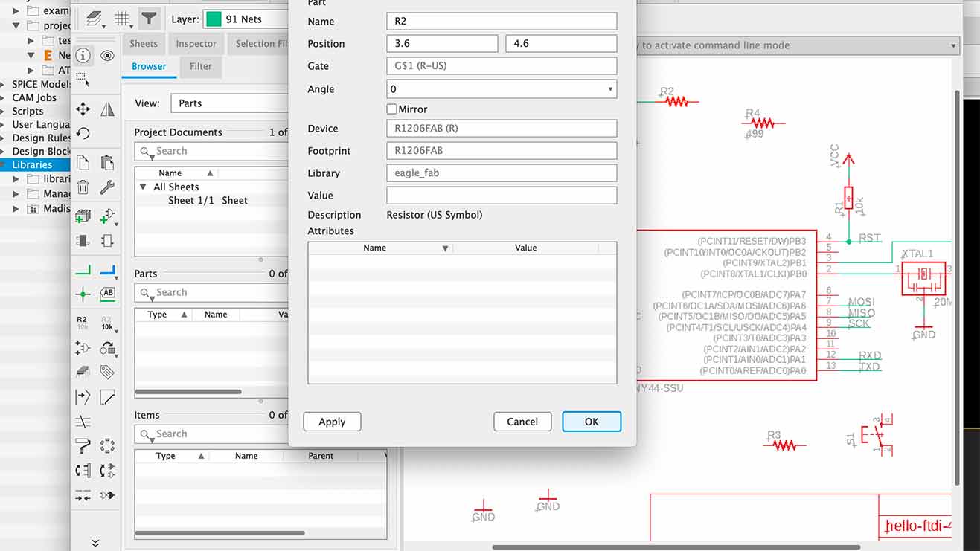
Task: Select the tag Attribute tool
Action: coord(108,372)
